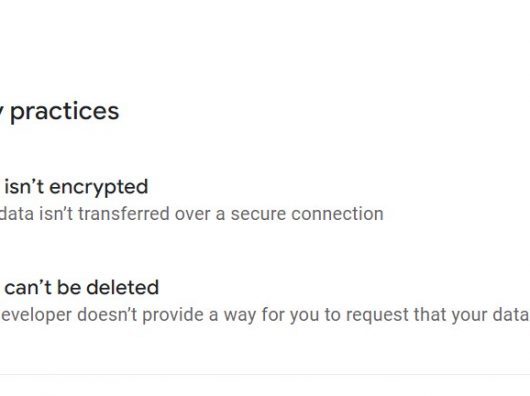The width and height of the screenshot is (530, 396).
Task: Click the word "deleted" in heading
Action: click(122, 288)
